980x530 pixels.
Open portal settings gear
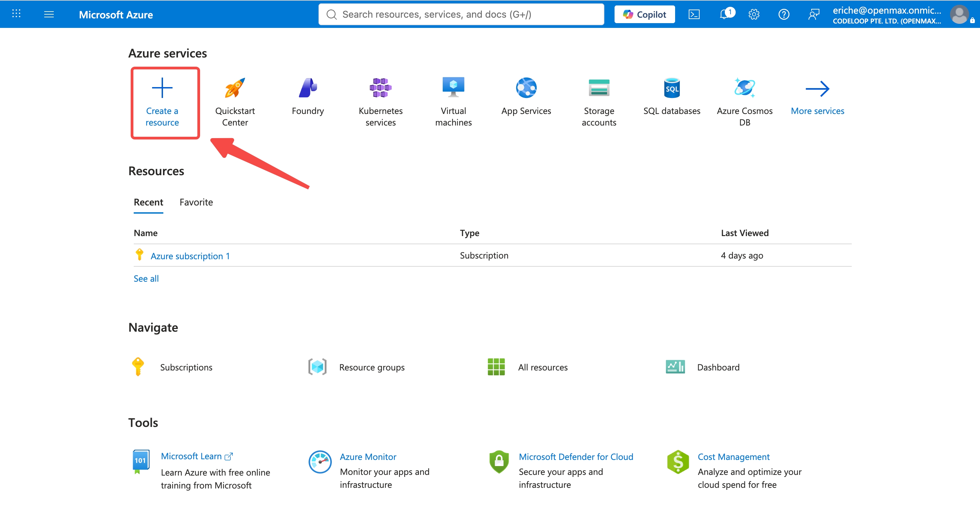pos(754,14)
